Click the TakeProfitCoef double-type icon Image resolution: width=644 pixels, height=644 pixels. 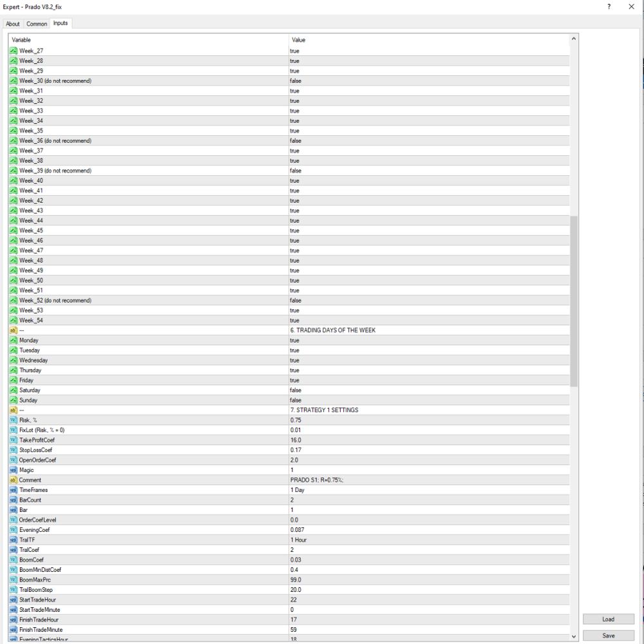[13, 440]
